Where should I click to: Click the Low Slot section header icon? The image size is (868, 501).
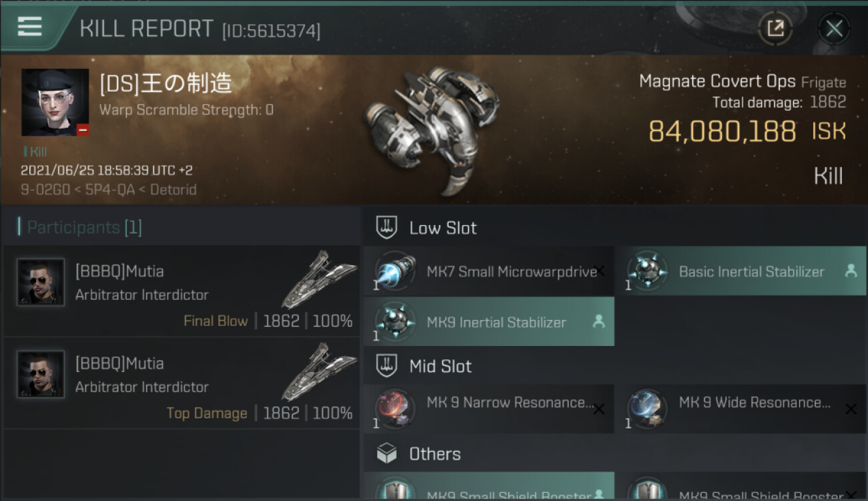coord(387,228)
